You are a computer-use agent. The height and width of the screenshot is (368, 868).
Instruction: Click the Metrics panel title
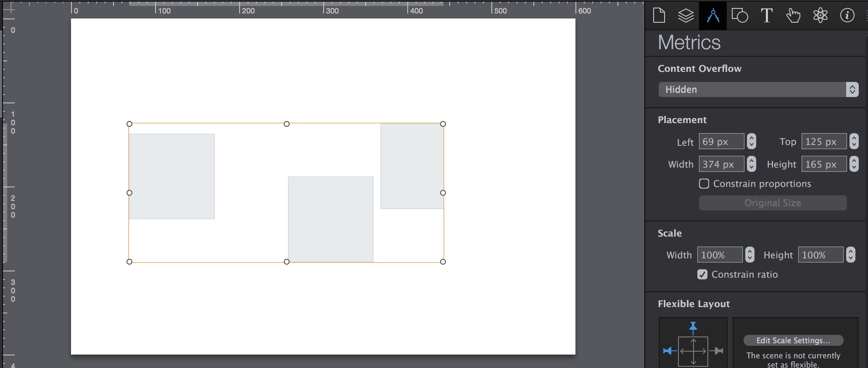click(x=689, y=42)
